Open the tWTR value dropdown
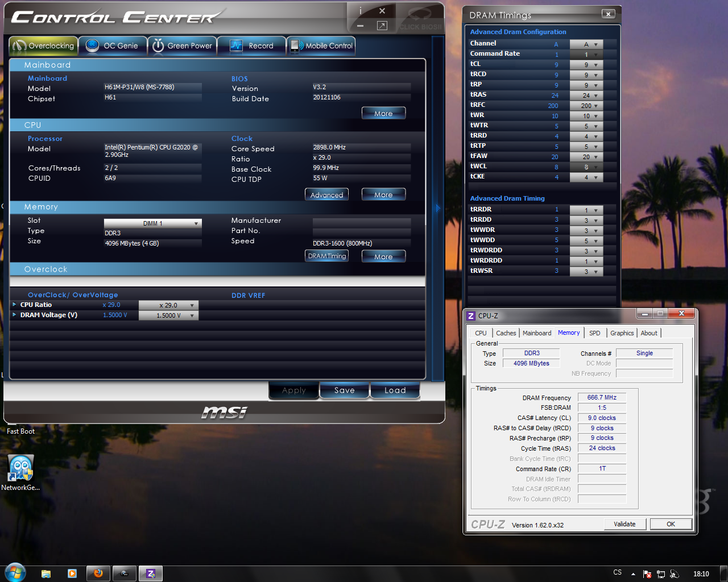This screenshot has width=728, height=582. click(586, 126)
